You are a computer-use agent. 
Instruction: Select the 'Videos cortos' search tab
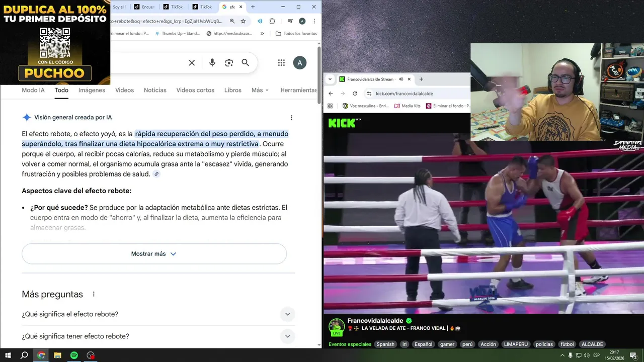point(195,90)
